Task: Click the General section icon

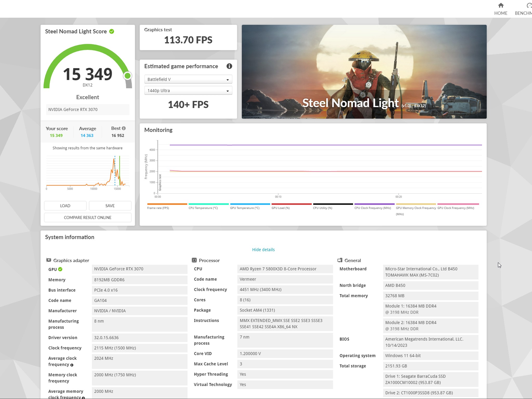Action: coord(340,260)
